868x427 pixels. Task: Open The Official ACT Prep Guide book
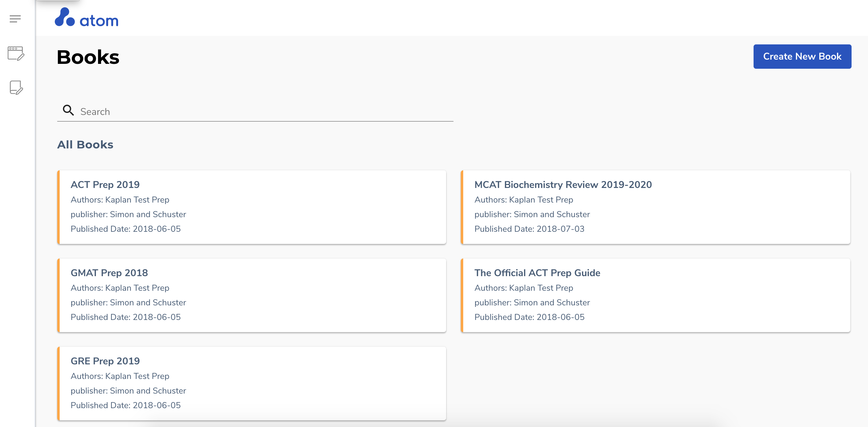655,295
